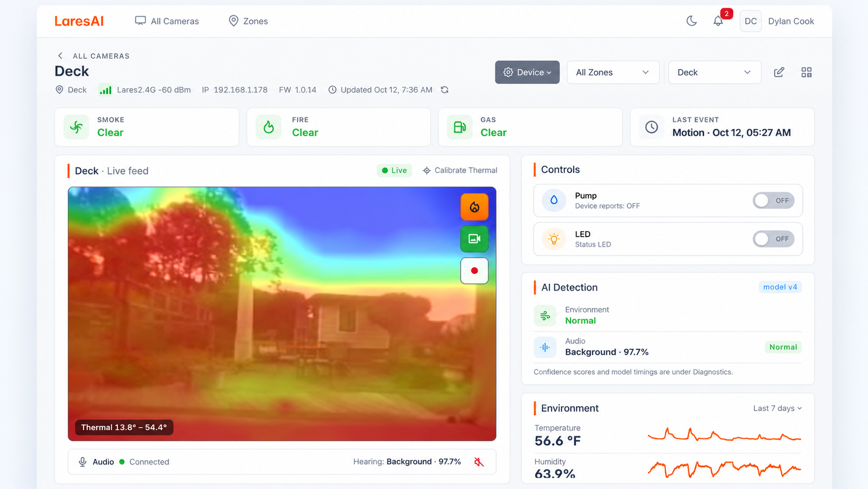The height and width of the screenshot is (489, 868).
Task: Start recording with red dot button
Action: point(474,271)
